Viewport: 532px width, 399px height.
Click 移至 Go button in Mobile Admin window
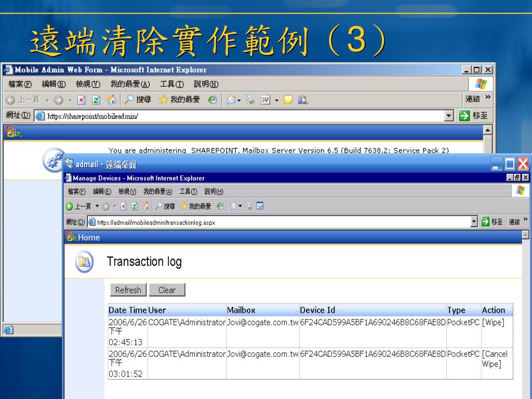(x=474, y=116)
